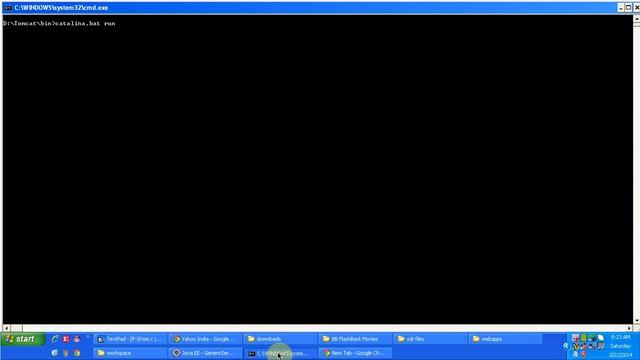The height and width of the screenshot is (360, 640).
Task: Click scroll down arrow of vertical scrollbar
Action: click(x=636, y=321)
